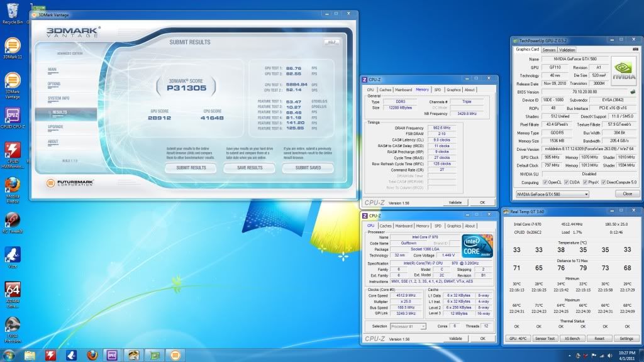Screen dimensions: 644x362
Task: Click the Action Center flag tray icon
Action: pyautogui.click(x=594, y=356)
